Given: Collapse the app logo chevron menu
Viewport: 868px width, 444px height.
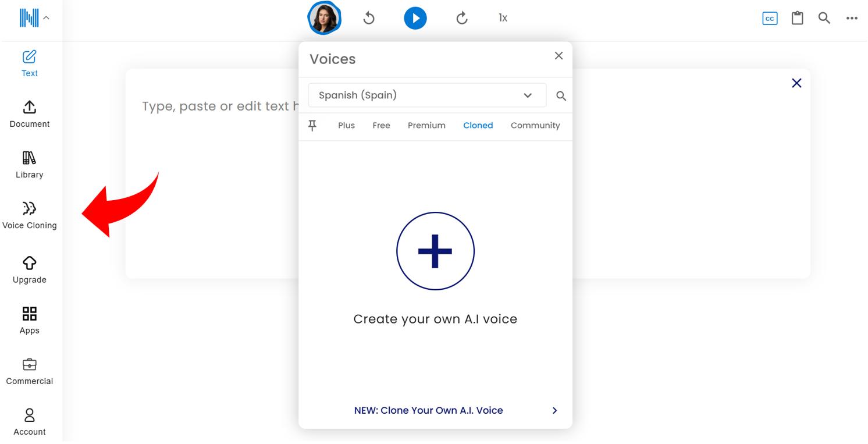Looking at the screenshot, I should 47,17.
